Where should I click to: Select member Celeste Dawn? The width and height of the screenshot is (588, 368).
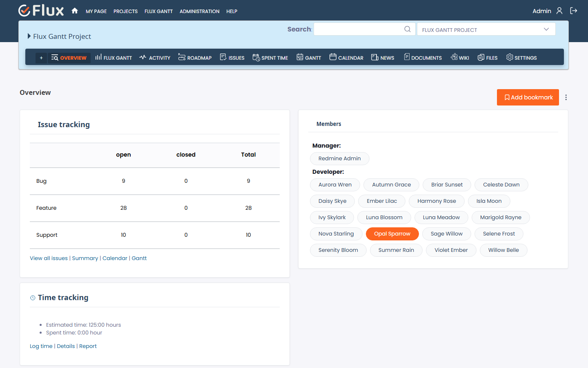501,185
